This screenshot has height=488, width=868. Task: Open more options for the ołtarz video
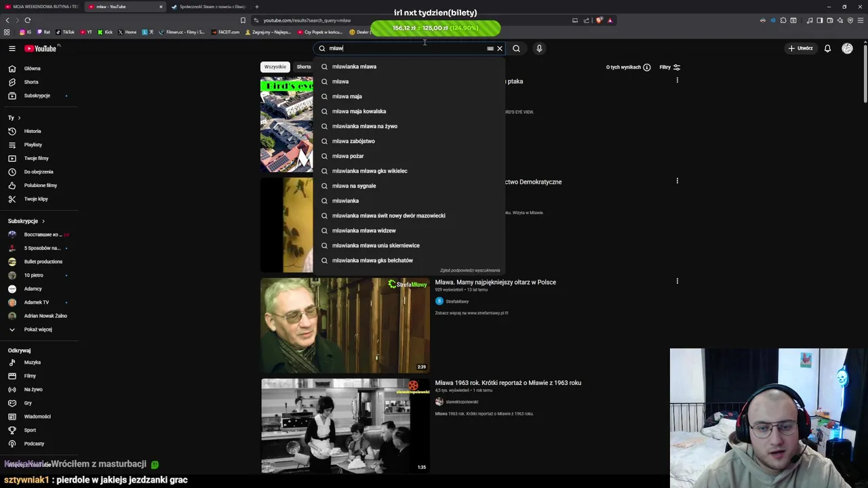(x=677, y=281)
